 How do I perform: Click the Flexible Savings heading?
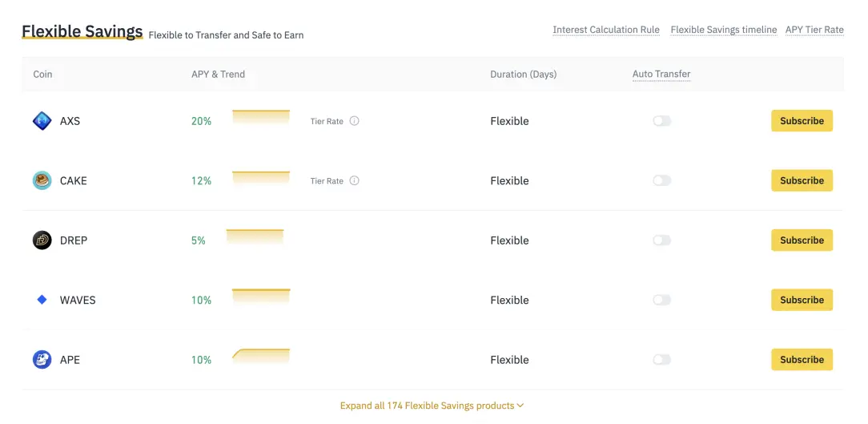pyautogui.click(x=82, y=31)
